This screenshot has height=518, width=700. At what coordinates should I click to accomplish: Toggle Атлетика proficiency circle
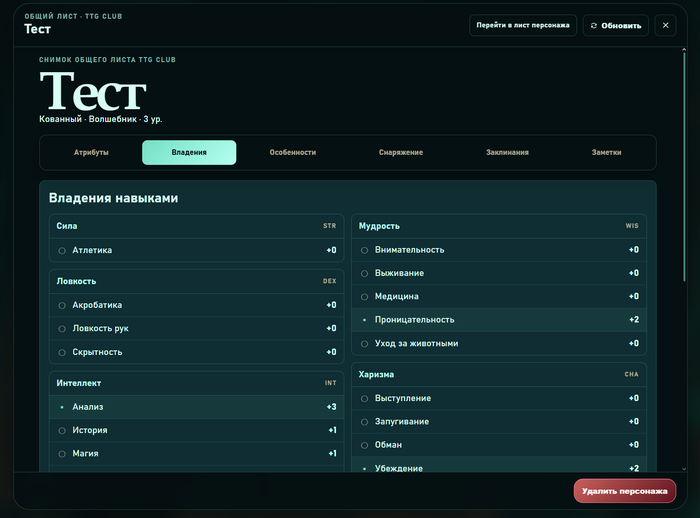(x=62, y=251)
